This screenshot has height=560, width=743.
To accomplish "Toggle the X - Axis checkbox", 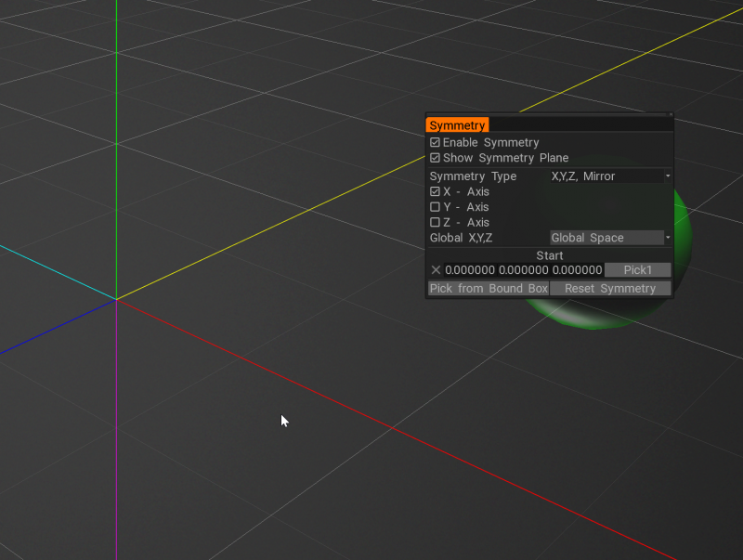I will click(435, 192).
